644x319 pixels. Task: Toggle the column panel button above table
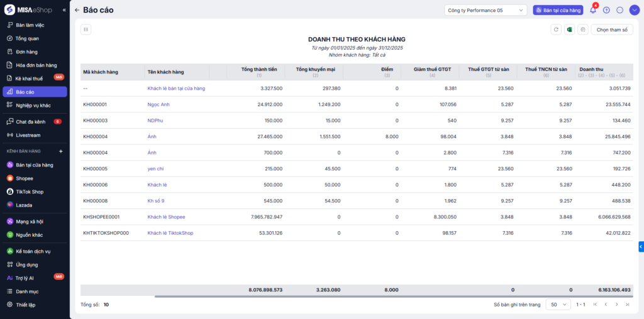86,30
